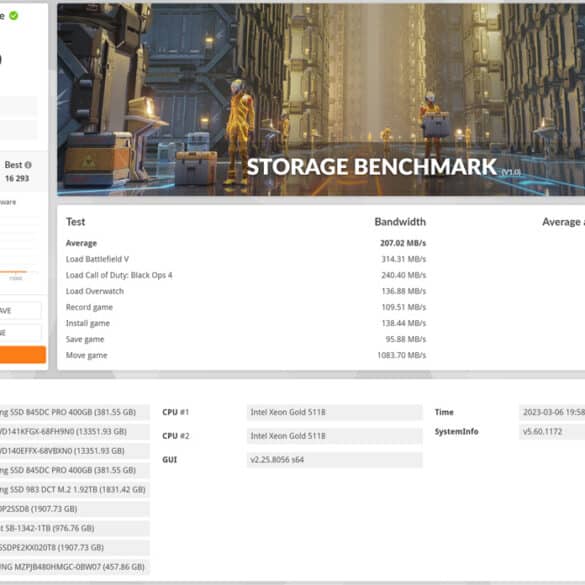Screen dimensions: 585x585
Task: Select the P2SSD8 (1907.73 GB) drive entry
Action: (75, 509)
